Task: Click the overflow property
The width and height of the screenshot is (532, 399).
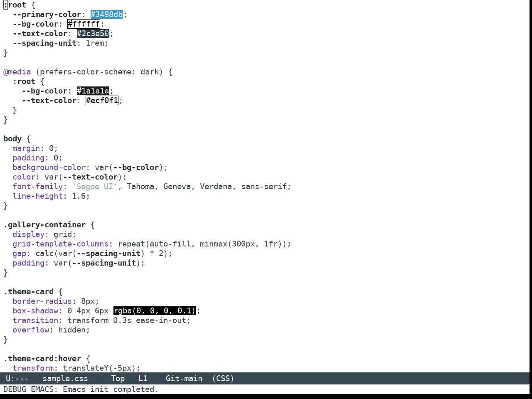Action: [x=31, y=330]
